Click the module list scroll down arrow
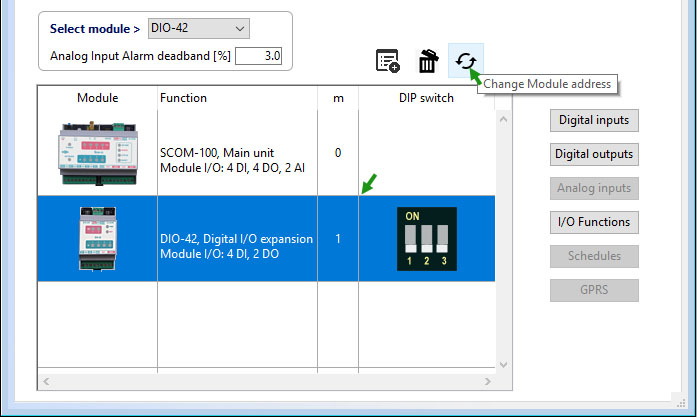This screenshot has width=697, height=417. tap(503, 365)
